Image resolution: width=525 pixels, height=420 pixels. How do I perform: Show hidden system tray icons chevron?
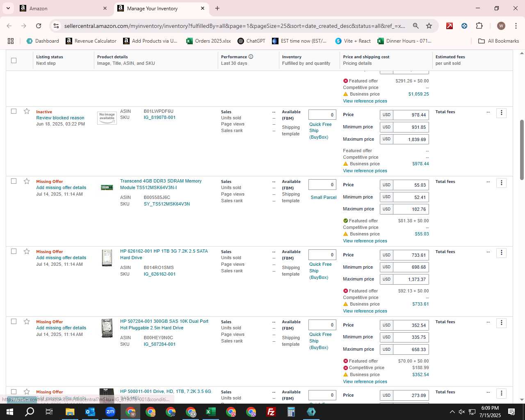pos(452,412)
